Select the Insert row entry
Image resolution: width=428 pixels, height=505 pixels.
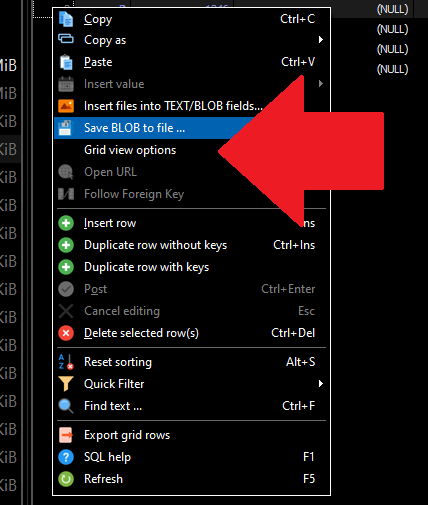(x=192, y=223)
